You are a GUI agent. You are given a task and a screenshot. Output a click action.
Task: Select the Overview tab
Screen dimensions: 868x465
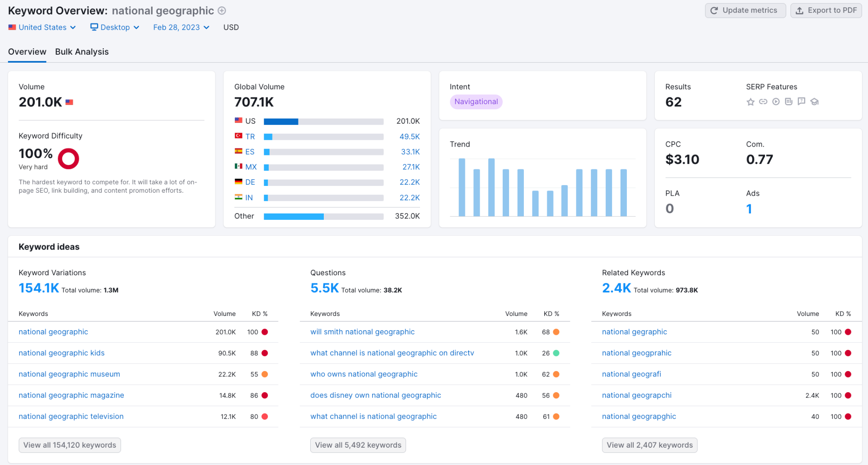pos(27,52)
